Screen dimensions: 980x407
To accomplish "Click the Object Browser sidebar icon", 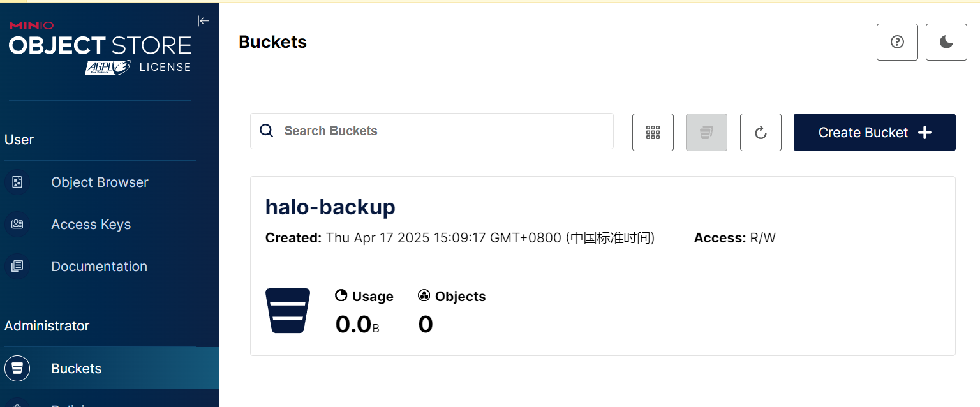I will pos(17,182).
